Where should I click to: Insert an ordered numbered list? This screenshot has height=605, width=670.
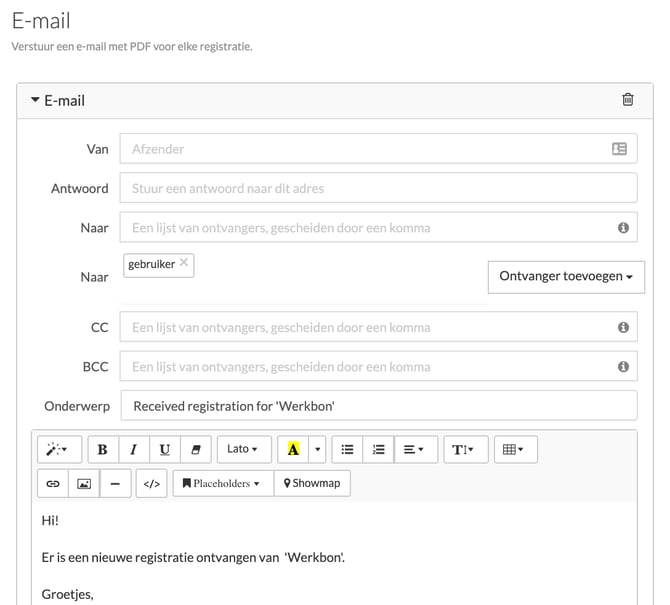(x=378, y=449)
